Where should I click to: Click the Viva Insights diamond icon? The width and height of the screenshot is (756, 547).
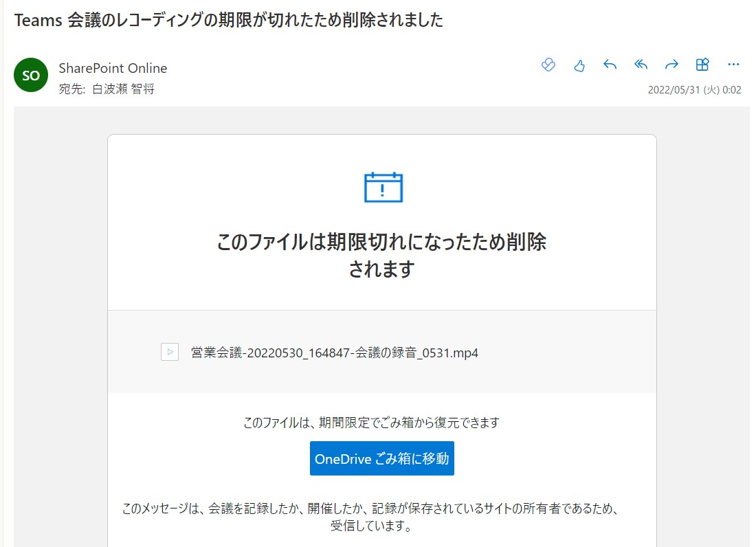click(x=548, y=65)
